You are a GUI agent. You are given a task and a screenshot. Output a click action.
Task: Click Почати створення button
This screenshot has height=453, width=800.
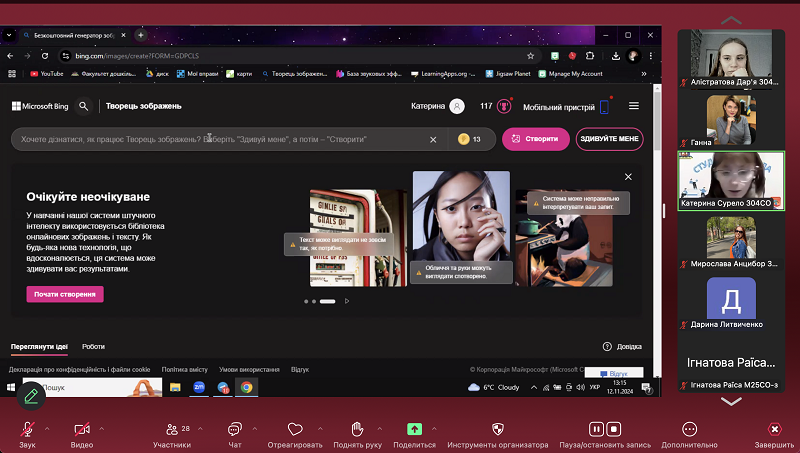click(x=65, y=294)
